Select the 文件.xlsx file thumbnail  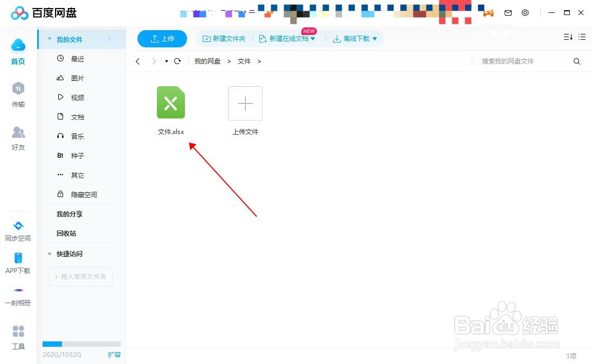coord(171,102)
